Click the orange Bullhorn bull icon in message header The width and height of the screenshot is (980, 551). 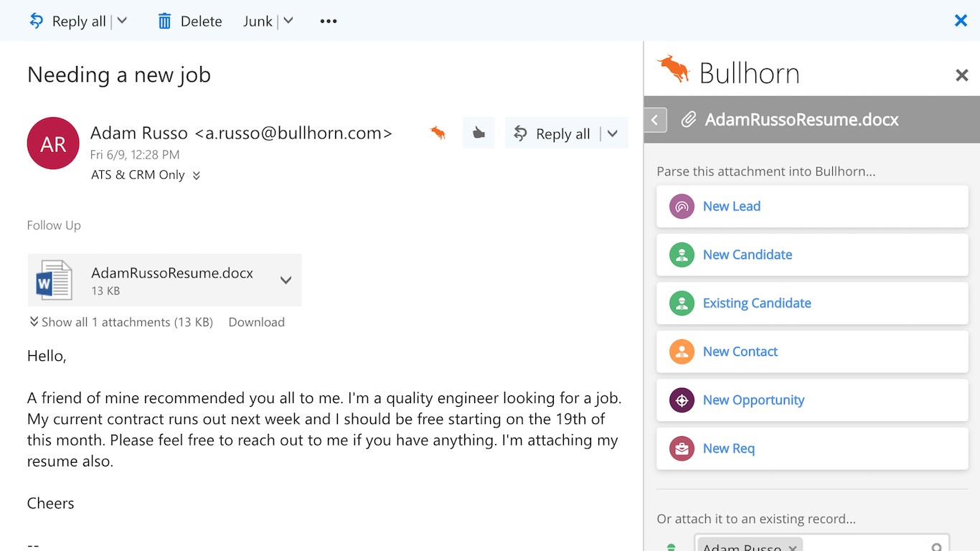pyautogui.click(x=438, y=133)
